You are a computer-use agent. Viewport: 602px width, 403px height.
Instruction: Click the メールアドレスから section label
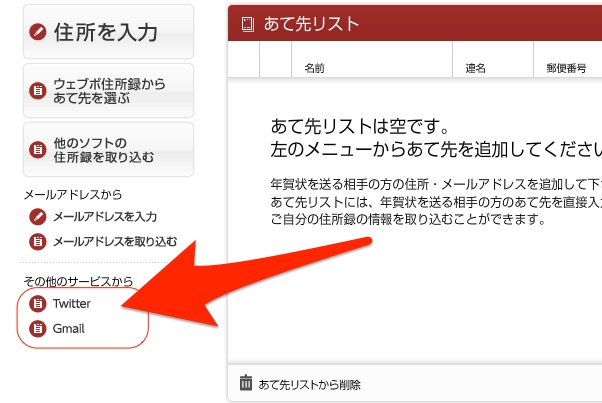pyautogui.click(x=73, y=195)
